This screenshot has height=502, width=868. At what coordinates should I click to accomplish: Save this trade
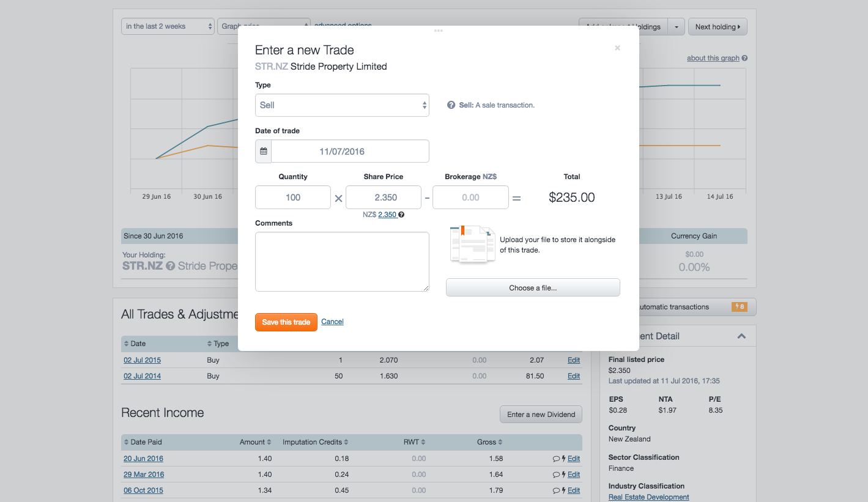tap(286, 322)
